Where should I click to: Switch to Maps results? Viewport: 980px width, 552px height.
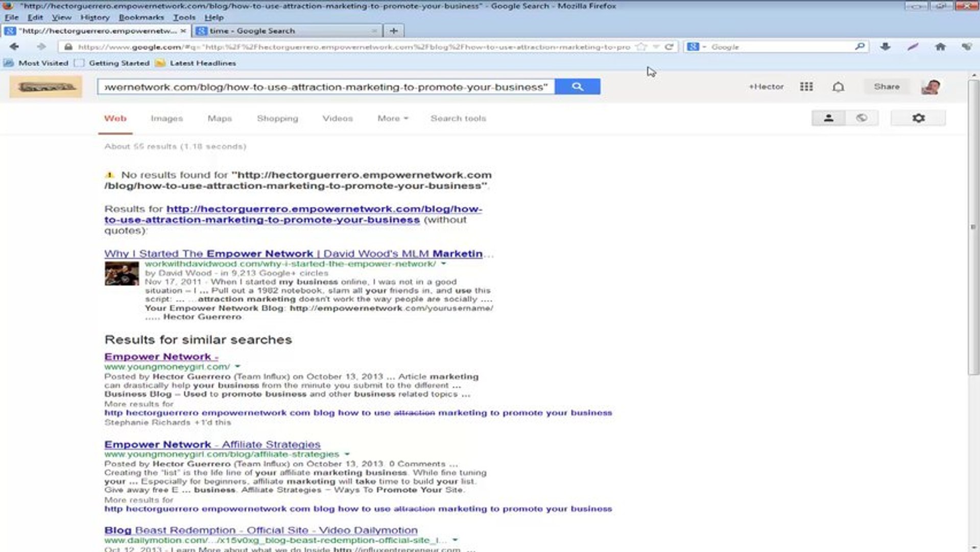pos(220,118)
